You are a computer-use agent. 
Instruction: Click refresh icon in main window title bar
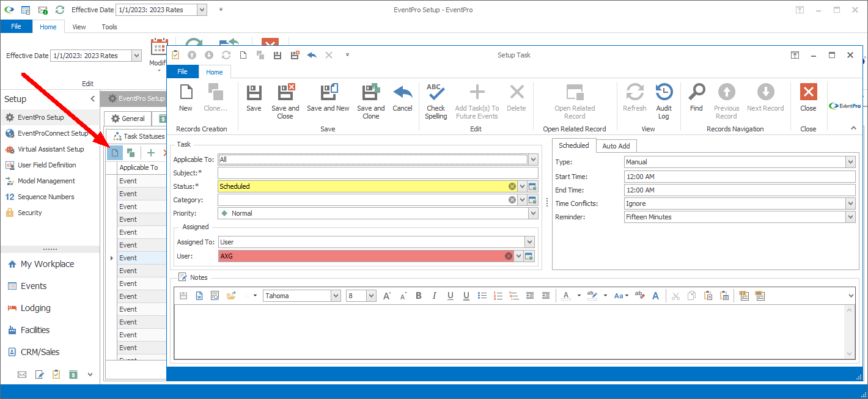pos(59,10)
